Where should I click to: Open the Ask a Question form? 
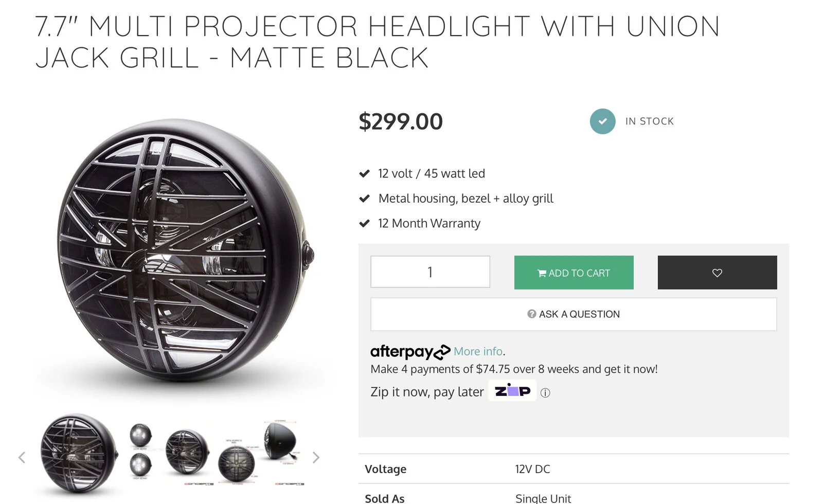(574, 314)
